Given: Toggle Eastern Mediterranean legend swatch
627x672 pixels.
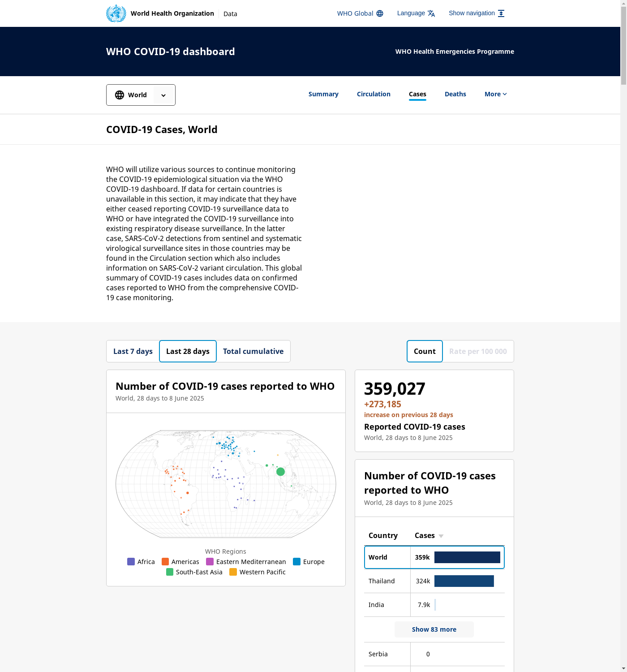Looking at the screenshot, I should click(210, 562).
